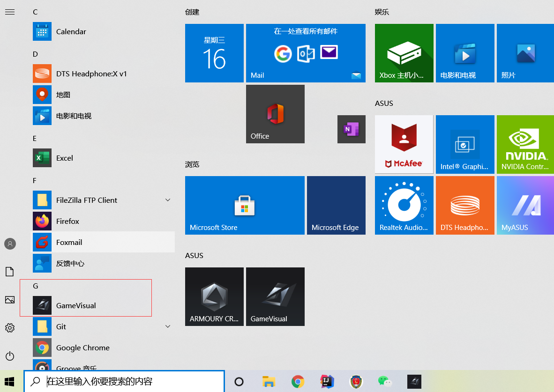Open 电影和电视 in the app list

(x=104, y=116)
